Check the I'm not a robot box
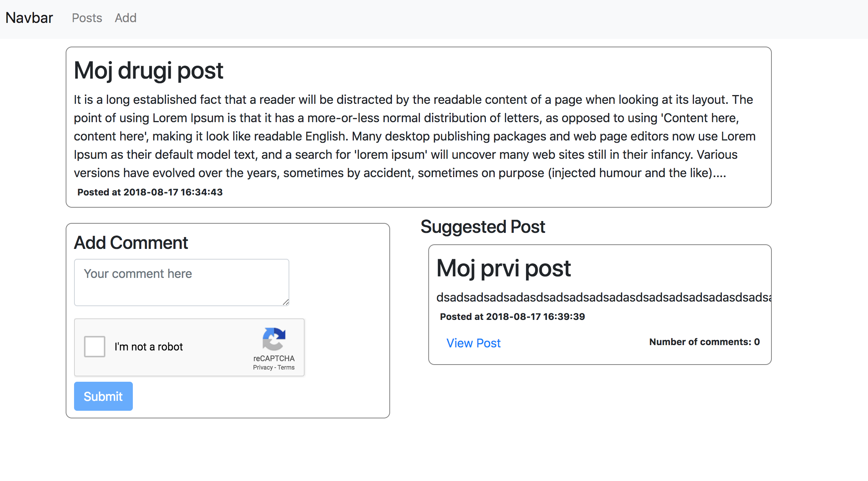868x481 pixels. 95,347
